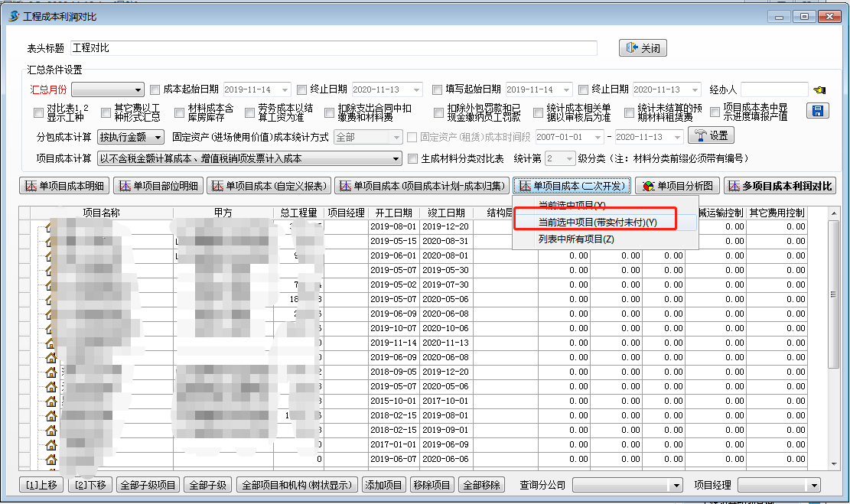Image resolution: width=850 pixels, height=504 pixels.
Task: Click 多项目成本利润对比 button
Action: [x=780, y=186]
